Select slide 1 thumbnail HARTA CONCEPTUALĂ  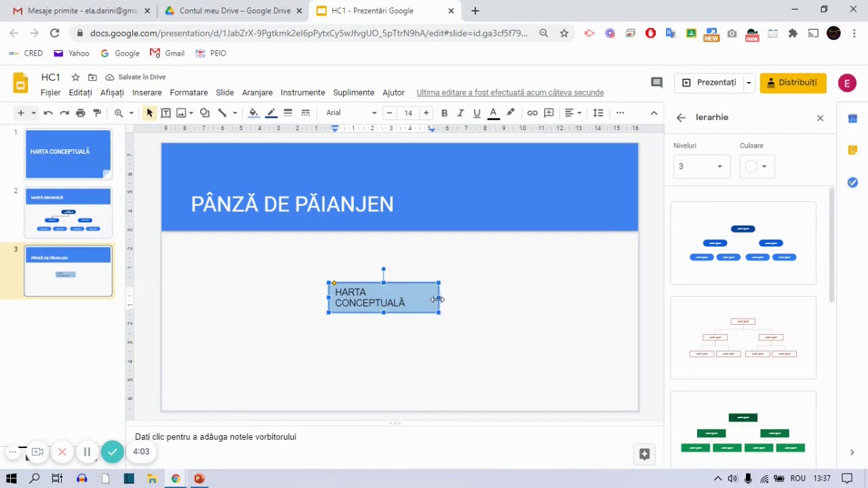coord(68,154)
